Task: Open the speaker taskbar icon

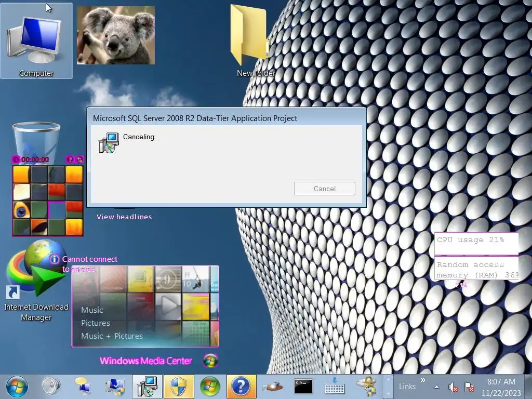Action: coord(51,387)
